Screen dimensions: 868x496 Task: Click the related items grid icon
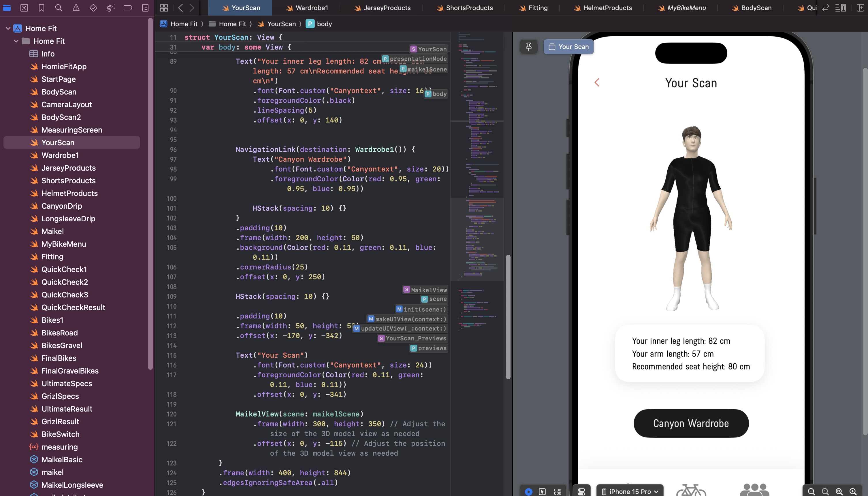click(164, 7)
